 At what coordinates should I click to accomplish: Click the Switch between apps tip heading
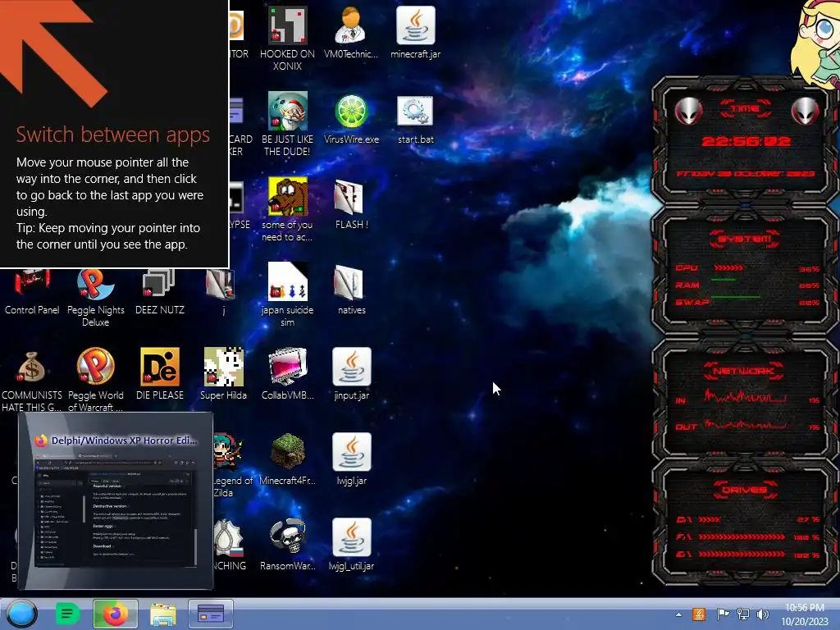point(113,134)
